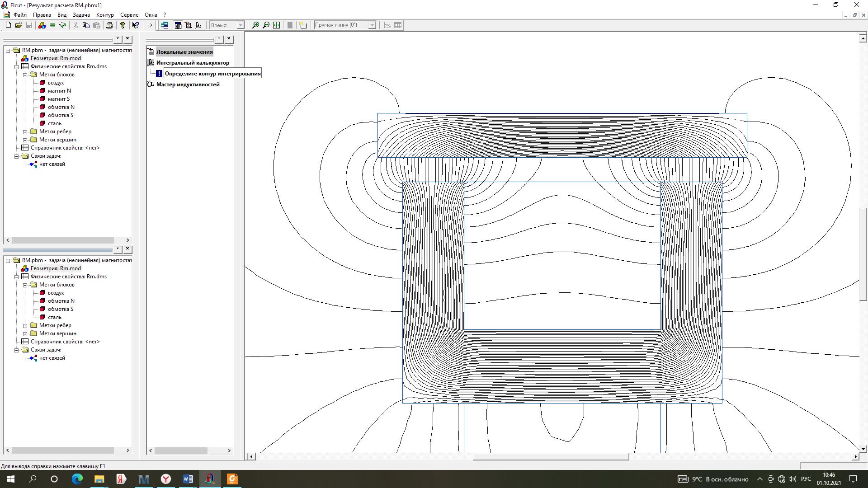Click the lower сталь block label
Viewport: 868px width, 488px height.
54,317
